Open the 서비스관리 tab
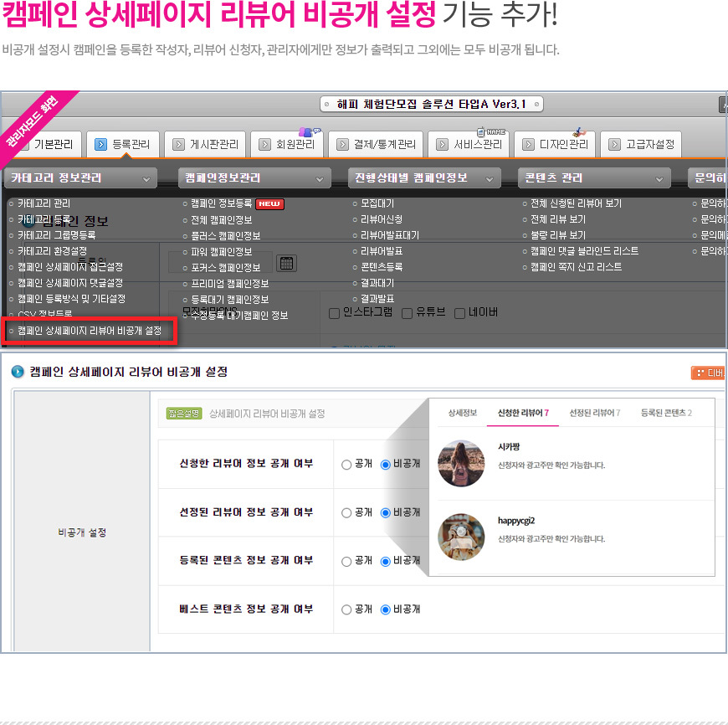 (469, 145)
